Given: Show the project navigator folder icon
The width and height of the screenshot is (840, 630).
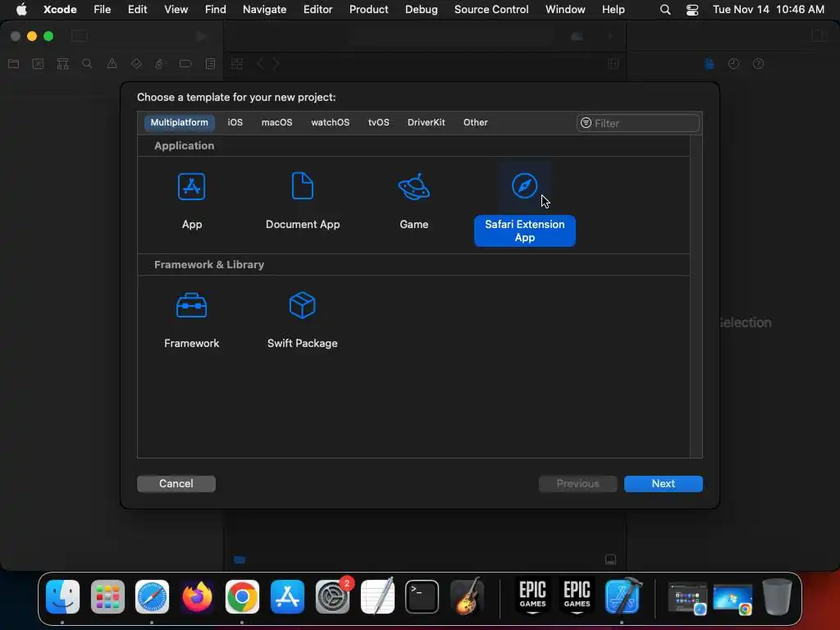Looking at the screenshot, I should coord(14,64).
